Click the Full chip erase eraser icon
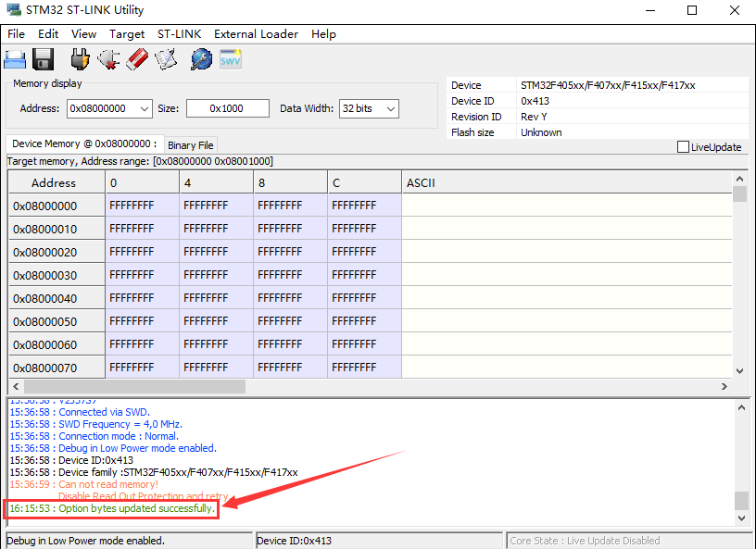Image resolution: width=756 pixels, height=549 pixels. (137, 60)
